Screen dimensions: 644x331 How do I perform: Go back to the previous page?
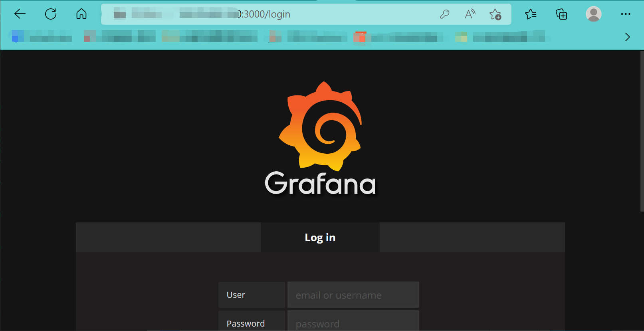coord(20,14)
